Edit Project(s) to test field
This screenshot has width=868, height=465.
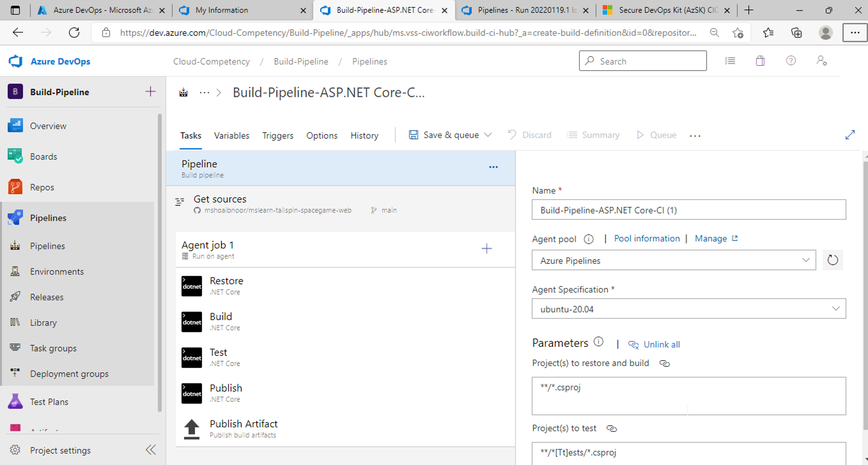(x=689, y=454)
